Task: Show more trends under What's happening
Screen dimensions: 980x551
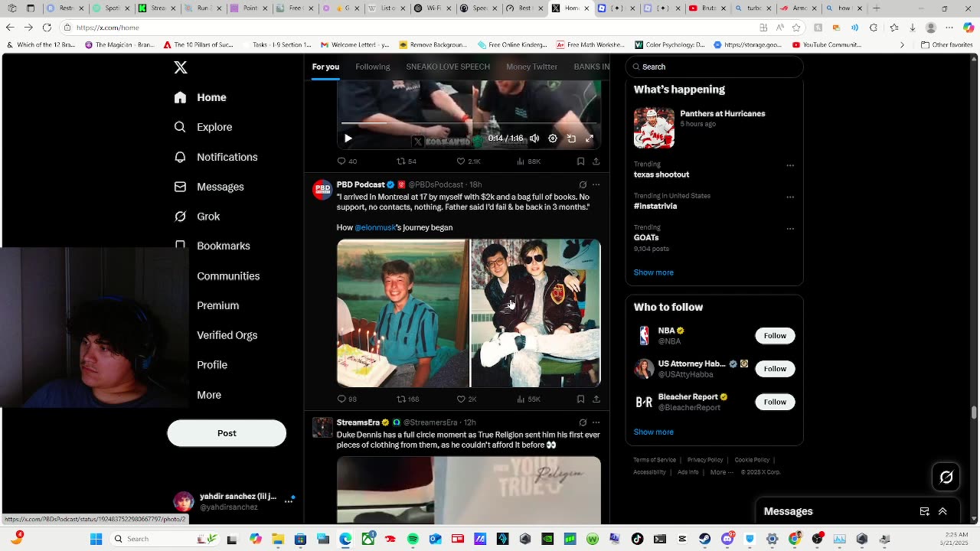Action: click(653, 272)
